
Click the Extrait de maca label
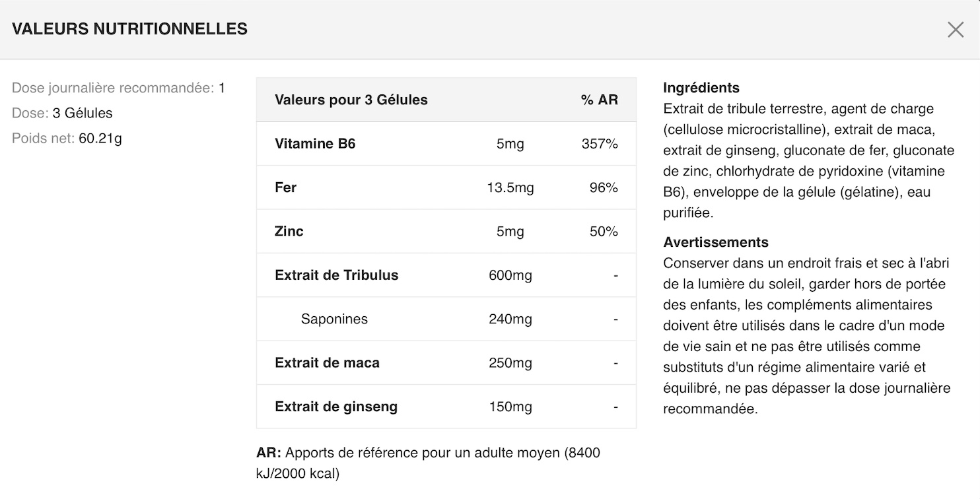[328, 362]
